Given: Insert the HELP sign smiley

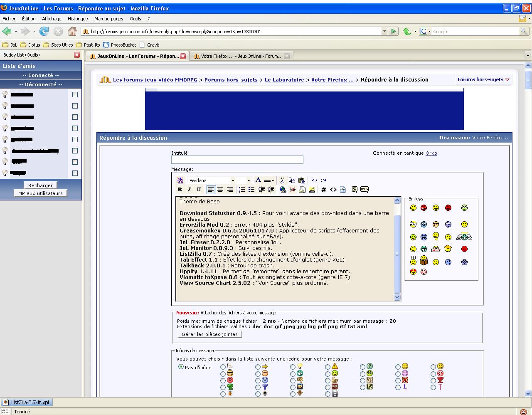Looking at the screenshot, I should click(436, 249).
